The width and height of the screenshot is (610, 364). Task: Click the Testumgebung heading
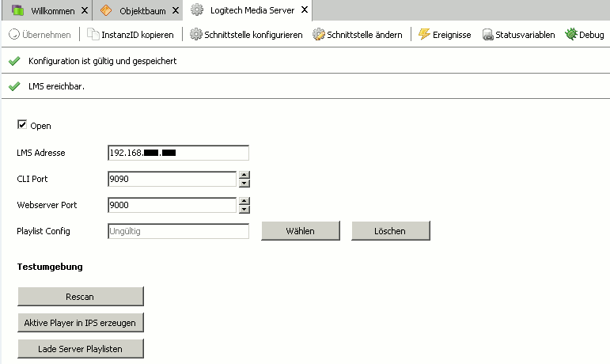[x=50, y=267]
